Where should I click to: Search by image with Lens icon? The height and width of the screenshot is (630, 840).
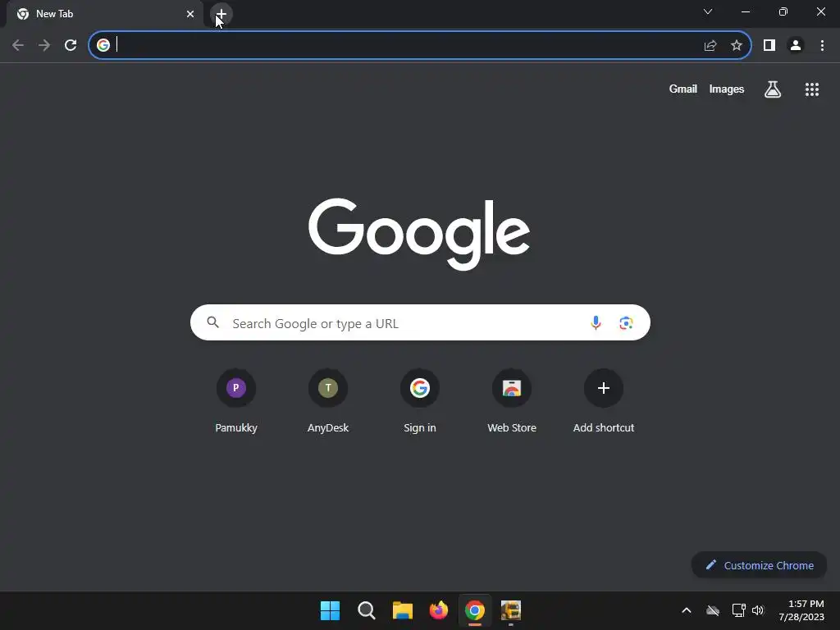[626, 322]
